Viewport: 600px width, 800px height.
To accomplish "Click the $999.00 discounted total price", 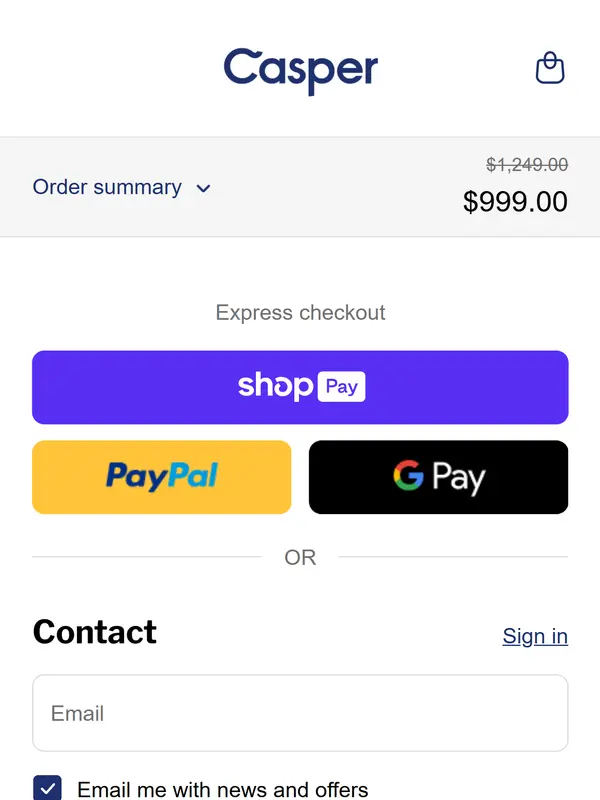I will [x=515, y=201].
